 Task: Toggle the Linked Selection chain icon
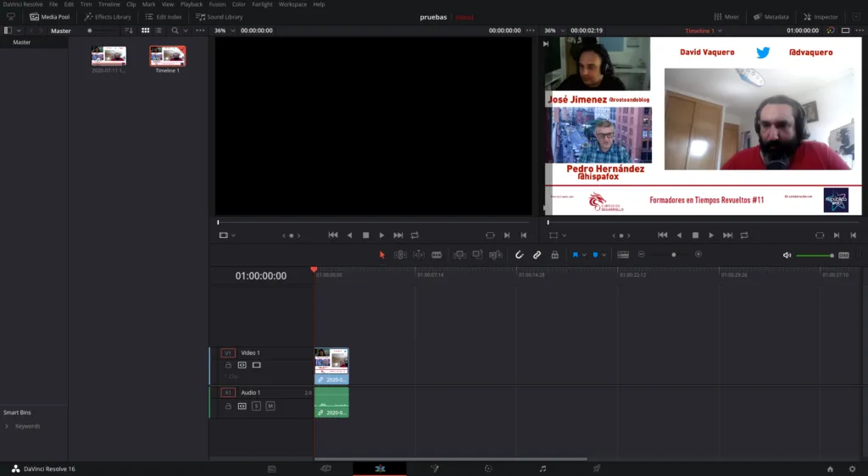tap(537, 255)
